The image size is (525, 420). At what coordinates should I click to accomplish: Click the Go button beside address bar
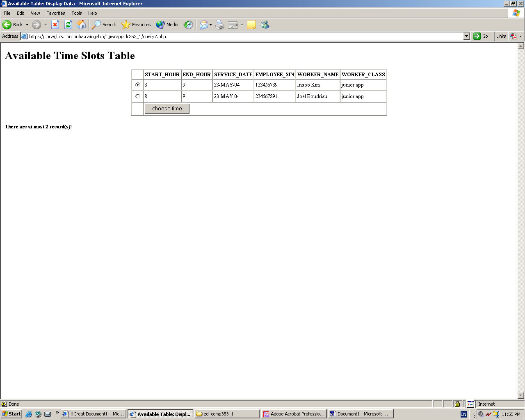(481, 36)
